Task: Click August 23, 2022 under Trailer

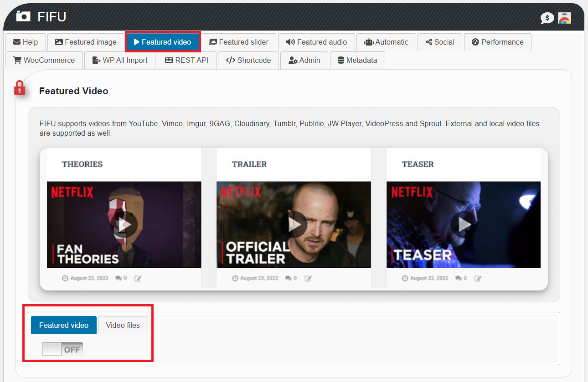Action: (259, 278)
